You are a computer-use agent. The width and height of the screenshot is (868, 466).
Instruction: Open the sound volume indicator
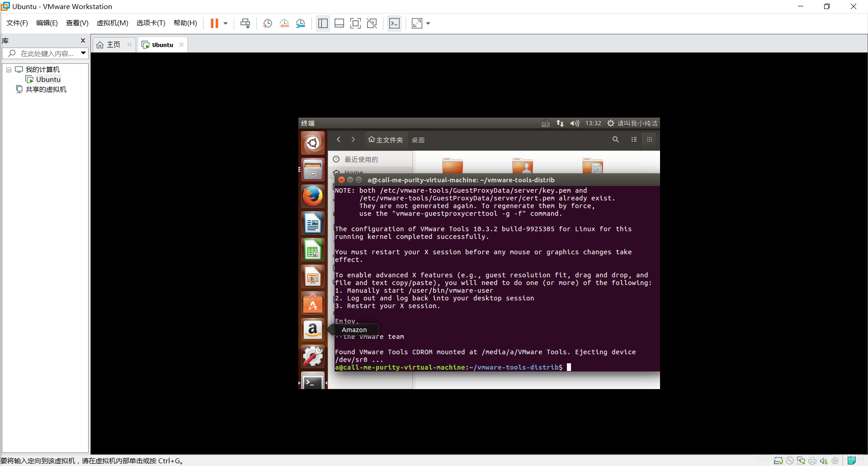pyautogui.click(x=575, y=124)
